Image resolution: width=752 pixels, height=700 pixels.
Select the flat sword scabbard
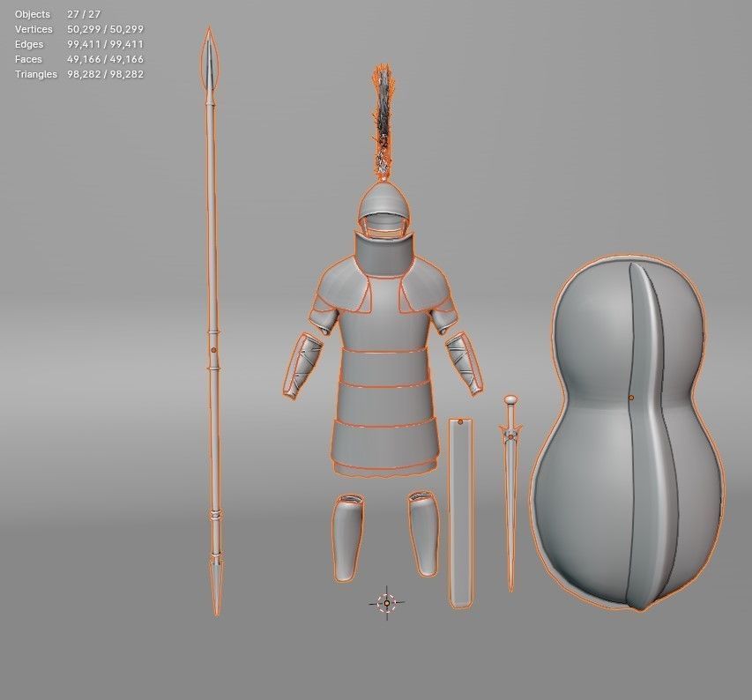460,513
